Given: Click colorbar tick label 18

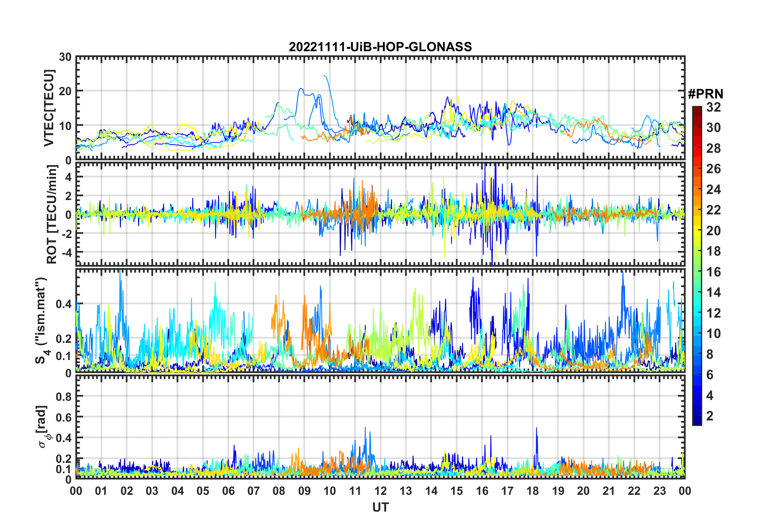Looking at the screenshot, I should pyautogui.click(x=713, y=251).
